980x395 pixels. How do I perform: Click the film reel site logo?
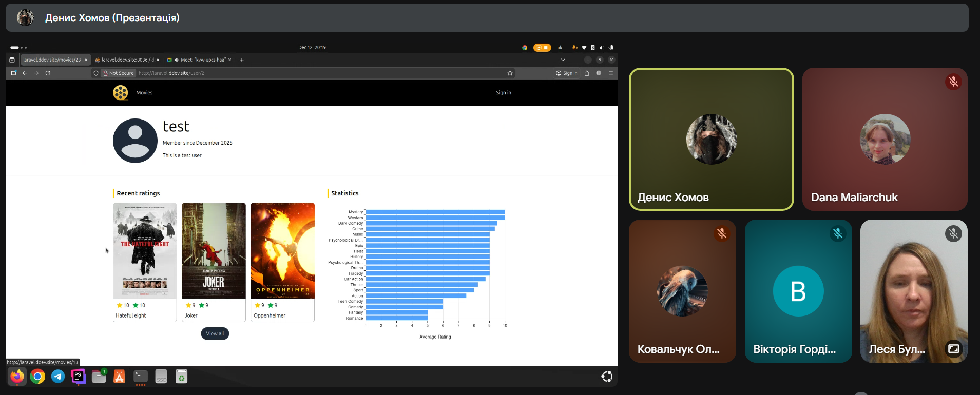point(121,93)
